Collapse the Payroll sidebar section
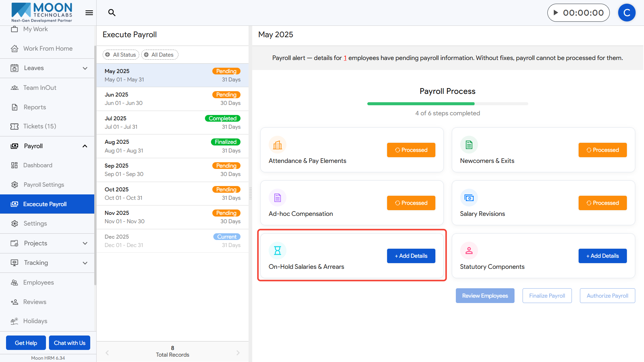Screen dimensions: 644x362 85,146
